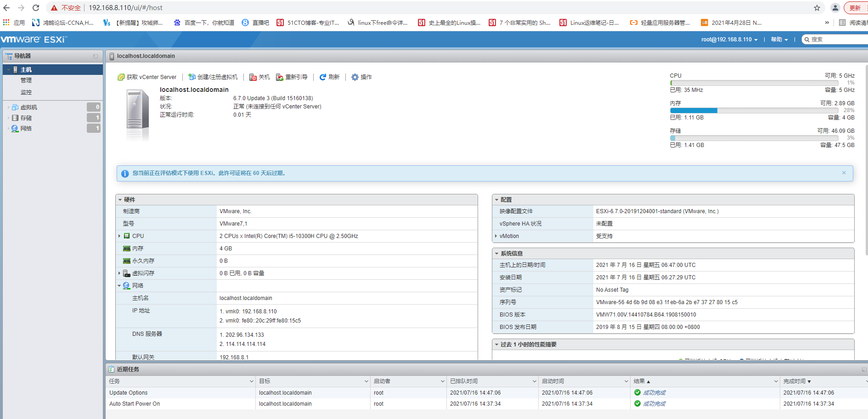Click the VMware ESXi logo
Viewport: 868px width, 419px height.
[34, 40]
